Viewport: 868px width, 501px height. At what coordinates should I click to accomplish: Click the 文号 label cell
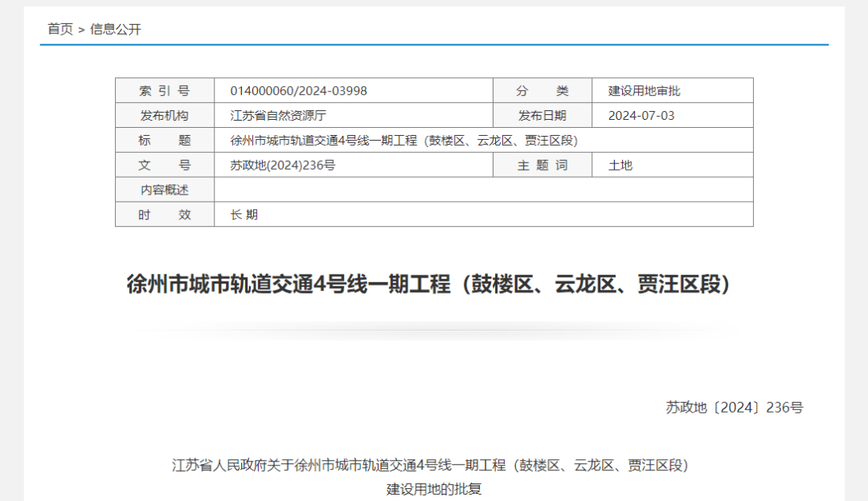coord(165,165)
